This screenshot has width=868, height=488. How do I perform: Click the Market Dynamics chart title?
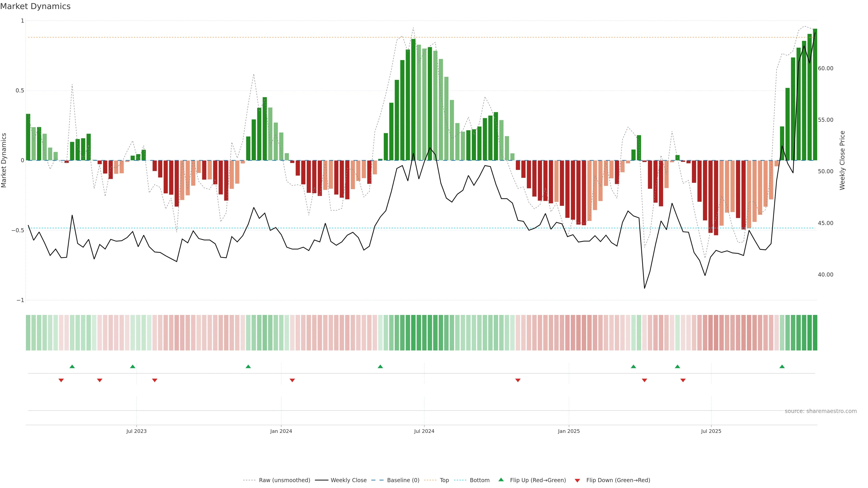pyautogui.click(x=35, y=6)
